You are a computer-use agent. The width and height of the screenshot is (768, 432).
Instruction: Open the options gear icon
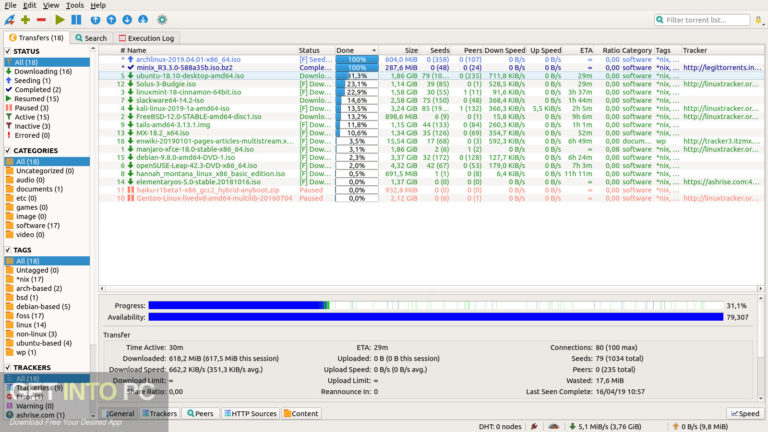click(x=162, y=19)
